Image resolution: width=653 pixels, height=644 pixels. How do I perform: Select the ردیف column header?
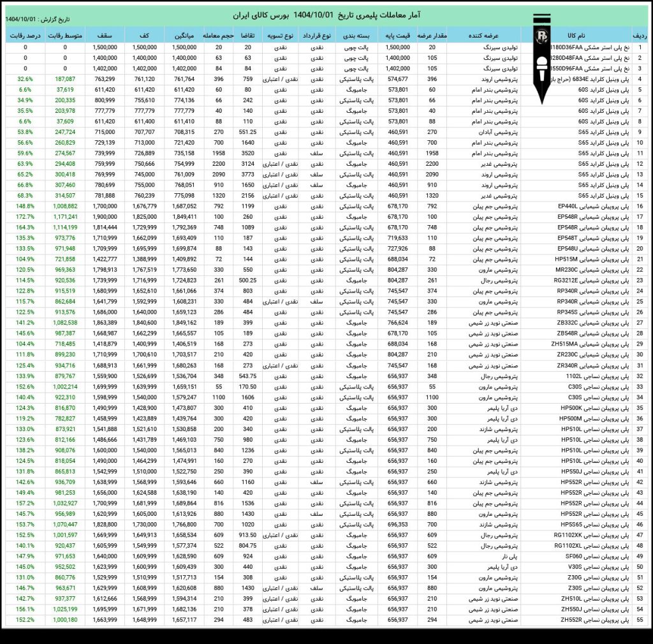[x=640, y=36]
